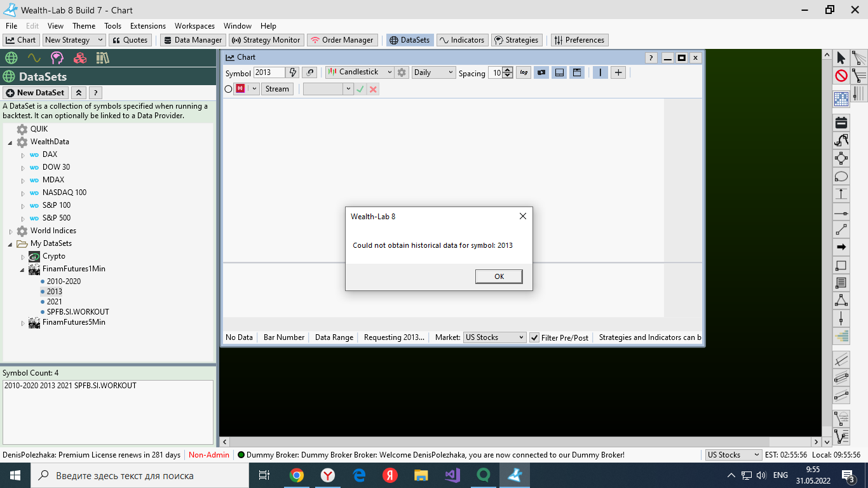Collapse the WealthData tree node

10,142
